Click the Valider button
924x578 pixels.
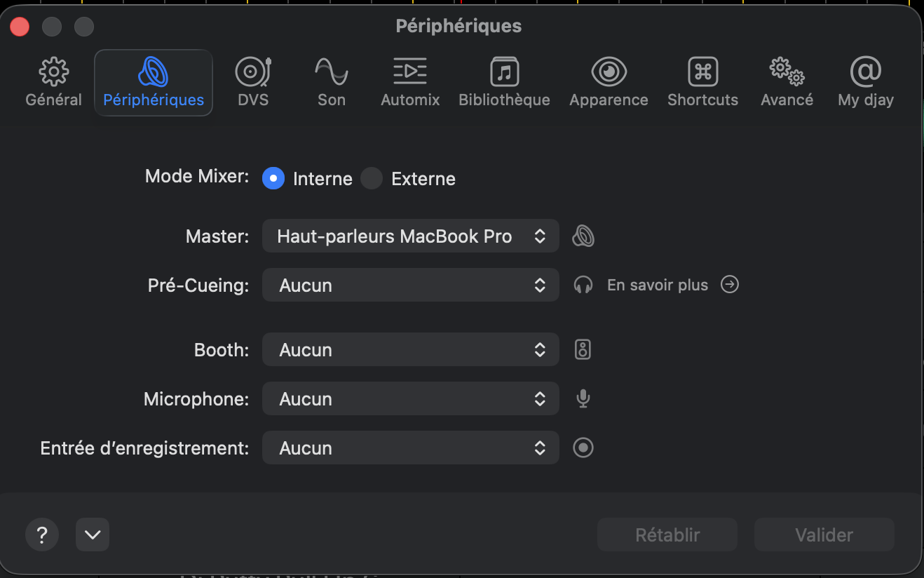(x=824, y=535)
